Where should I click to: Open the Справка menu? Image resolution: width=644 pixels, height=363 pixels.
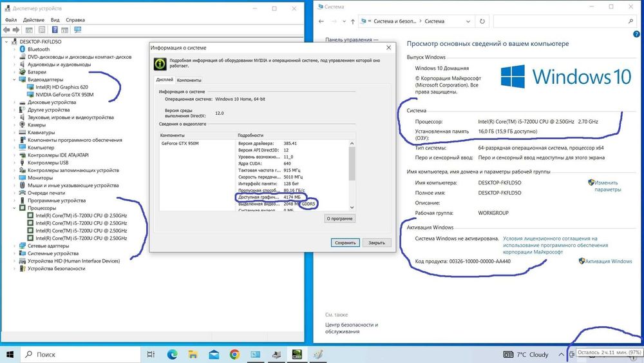75,20
